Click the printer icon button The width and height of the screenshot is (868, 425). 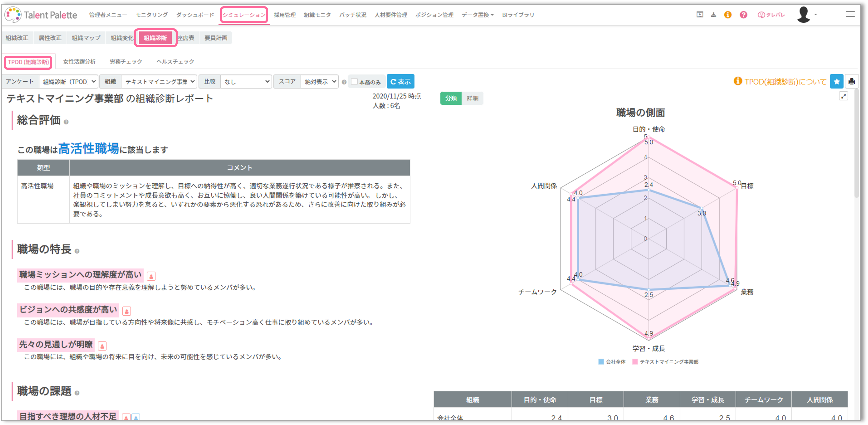[851, 82]
